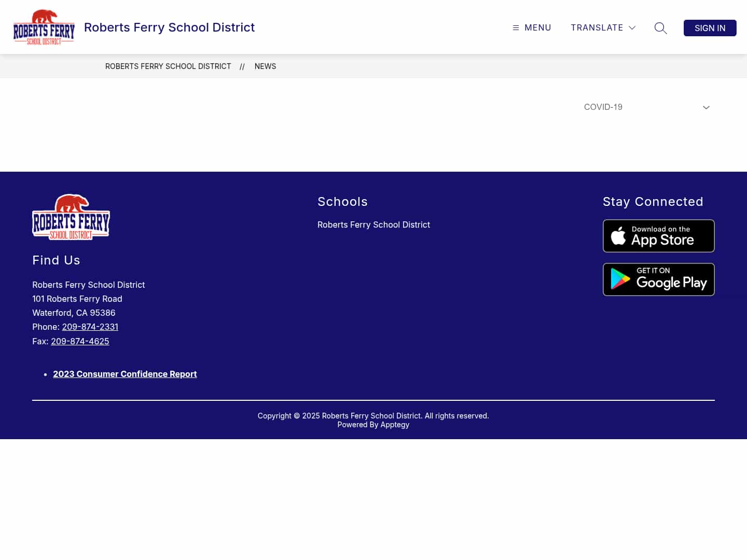Click the SIGN IN button
The image size is (747, 560).
click(710, 28)
